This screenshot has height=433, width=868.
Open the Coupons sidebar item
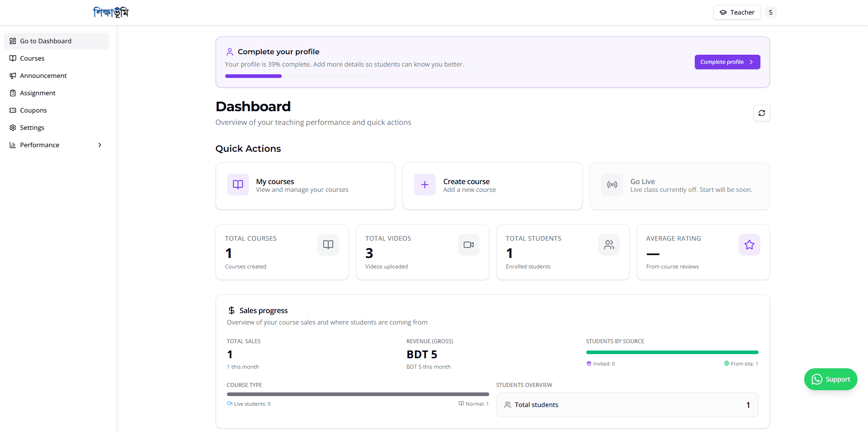click(x=57, y=110)
